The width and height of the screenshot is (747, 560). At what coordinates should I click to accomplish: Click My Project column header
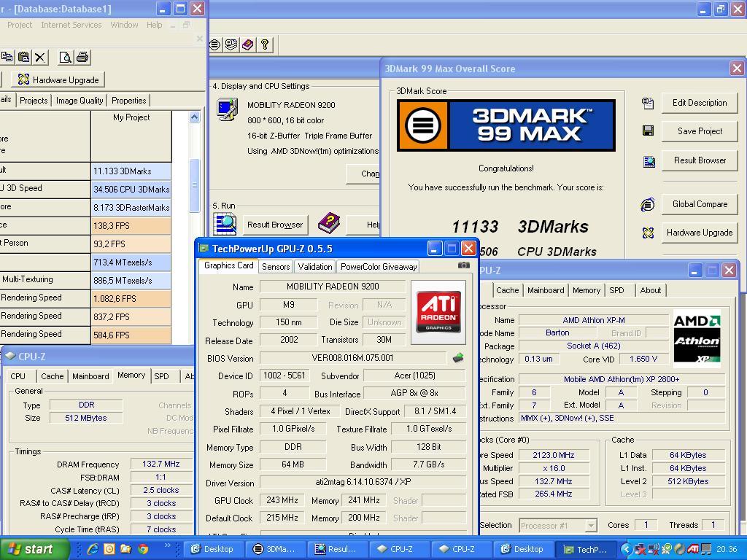click(x=131, y=136)
